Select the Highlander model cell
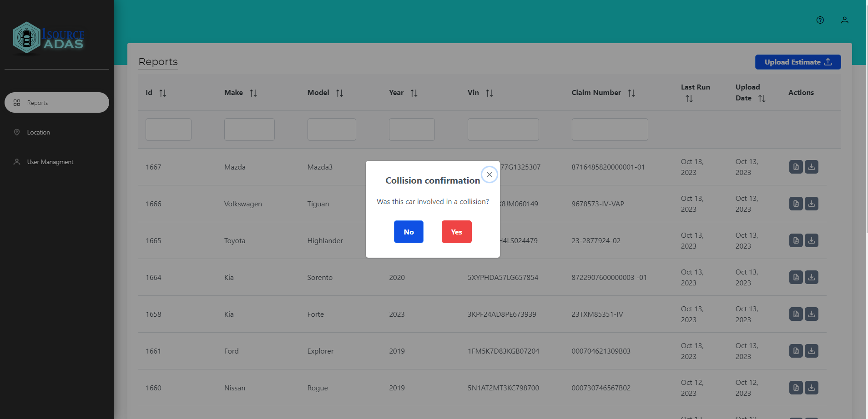 click(325, 241)
